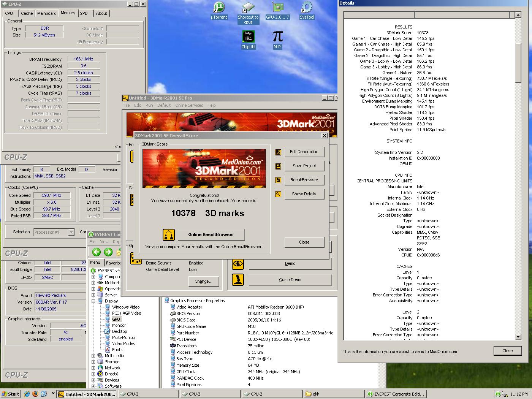Select the M-Pi desktop icon

point(278,40)
